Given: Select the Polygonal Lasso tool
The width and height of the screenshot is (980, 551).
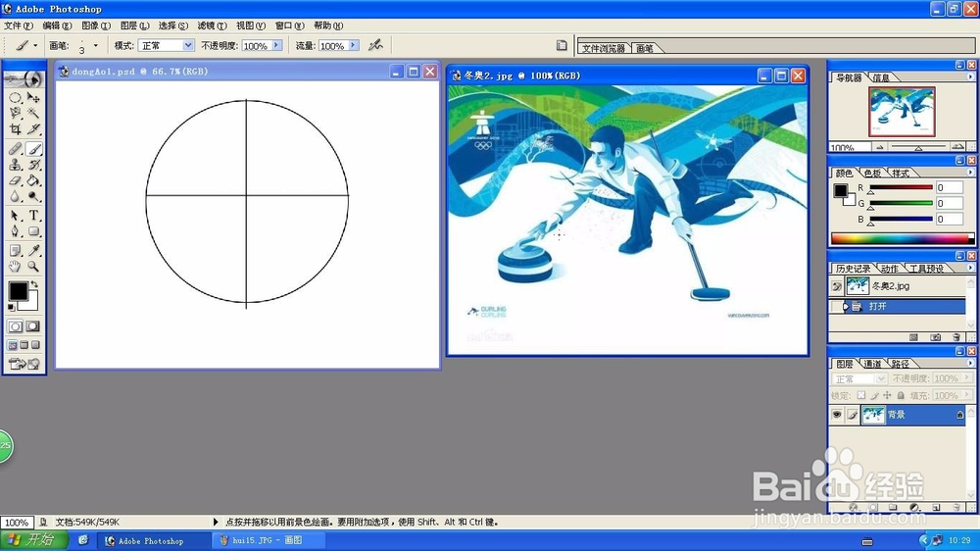Looking at the screenshot, I should (15, 113).
